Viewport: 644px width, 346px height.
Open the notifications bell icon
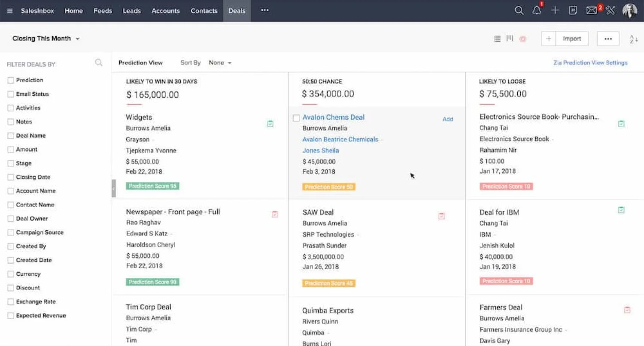(x=537, y=11)
